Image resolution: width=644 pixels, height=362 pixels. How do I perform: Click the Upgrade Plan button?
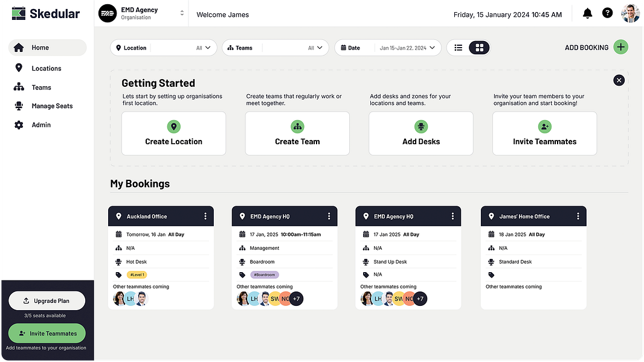click(47, 301)
